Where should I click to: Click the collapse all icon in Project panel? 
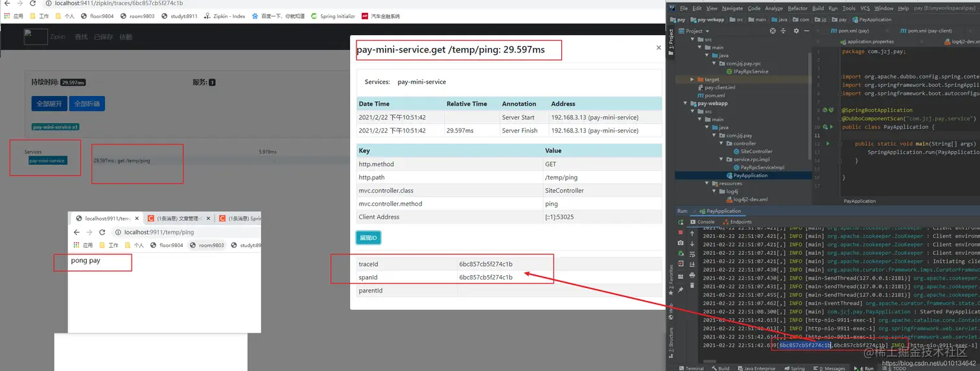pos(782,30)
